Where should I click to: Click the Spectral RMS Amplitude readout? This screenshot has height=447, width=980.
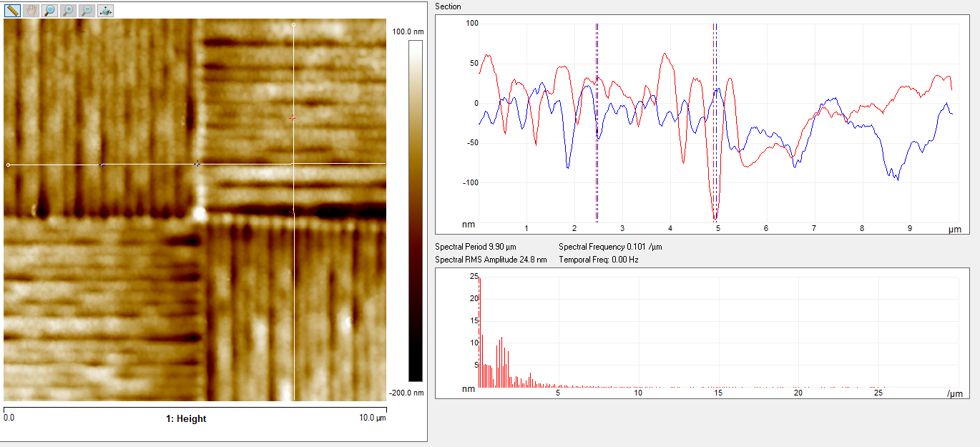click(x=491, y=260)
